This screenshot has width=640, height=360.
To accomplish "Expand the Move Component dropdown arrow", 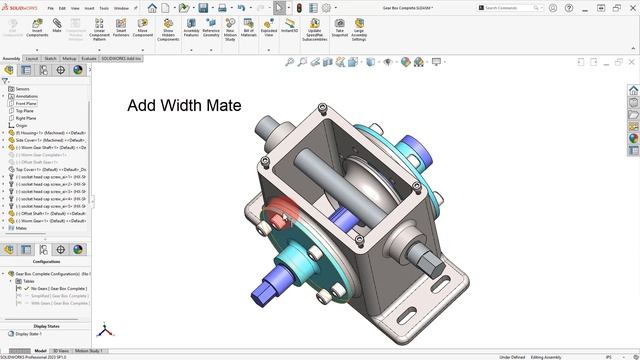I will 142,50.
